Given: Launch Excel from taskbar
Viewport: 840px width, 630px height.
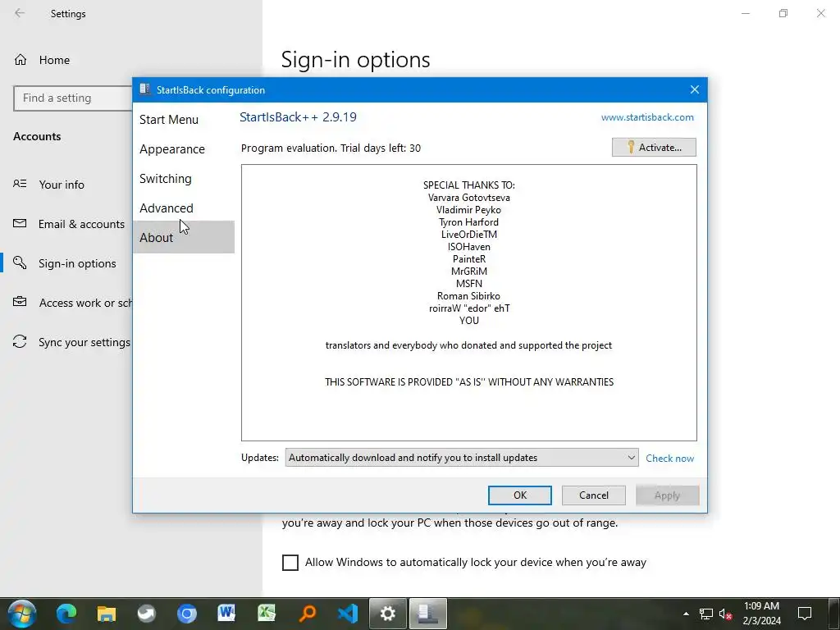Looking at the screenshot, I should click(x=267, y=614).
